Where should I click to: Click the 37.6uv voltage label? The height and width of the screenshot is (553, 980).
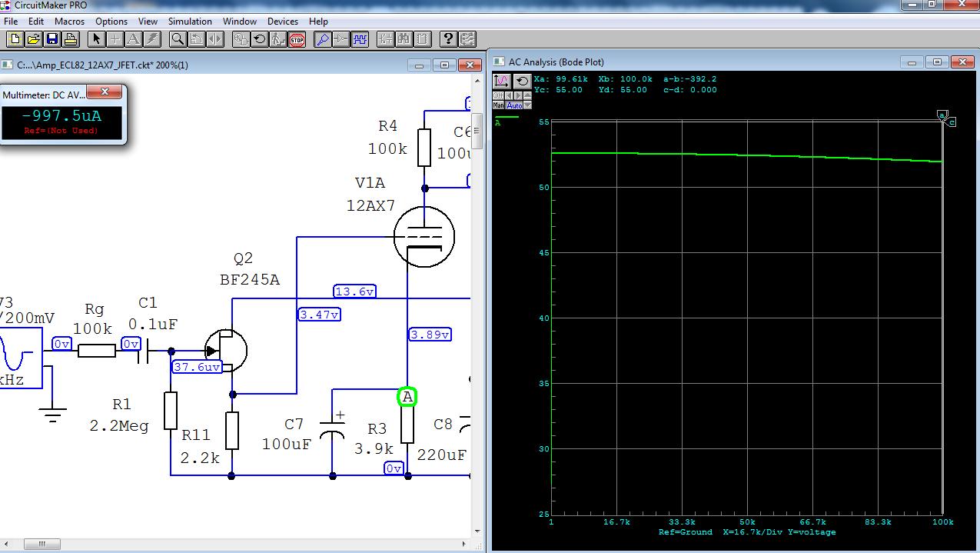[x=198, y=367]
